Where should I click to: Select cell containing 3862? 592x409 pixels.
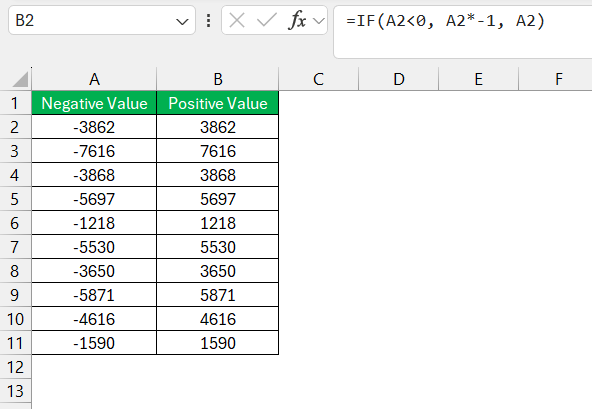pyautogui.click(x=217, y=127)
